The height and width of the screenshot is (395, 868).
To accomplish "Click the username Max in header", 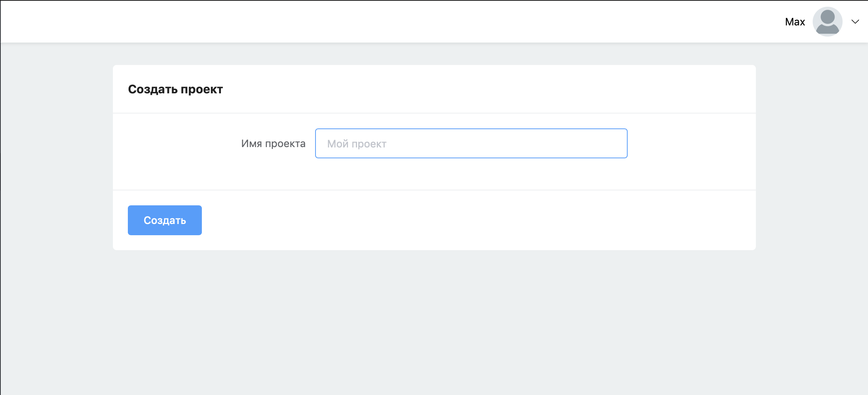I will pyautogui.click(x=795, y=22).
